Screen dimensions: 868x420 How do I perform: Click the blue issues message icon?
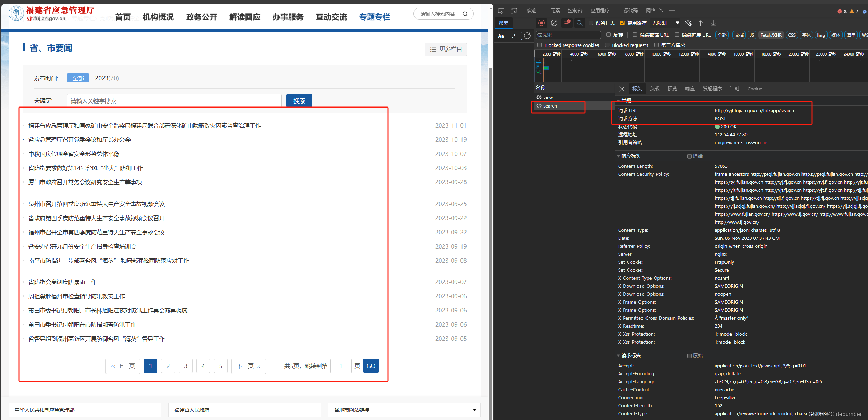coord(864,12)
